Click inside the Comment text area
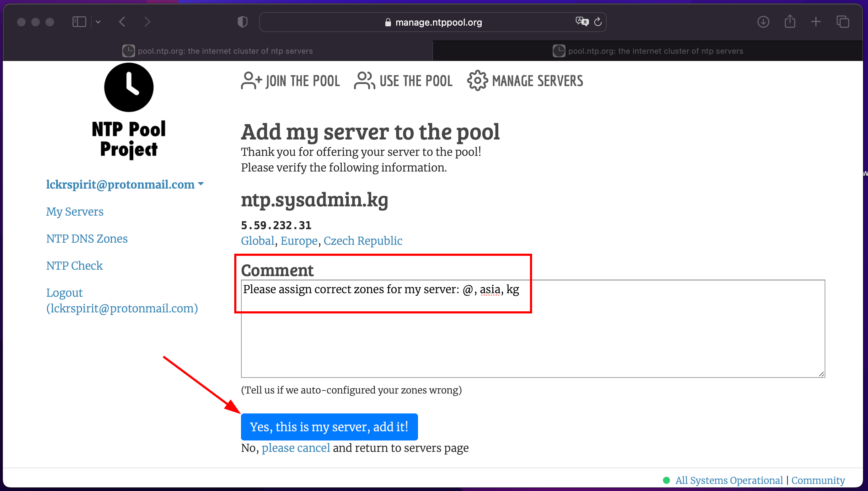Image resolution: width=868 pixels, height=491 pixels. [x=533, y=328]
